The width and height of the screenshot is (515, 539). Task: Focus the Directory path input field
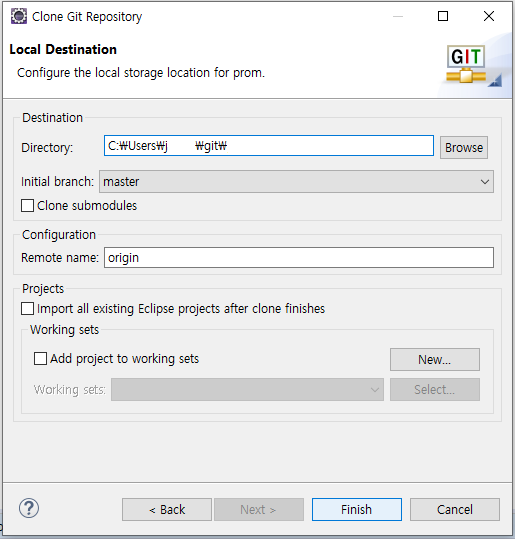(269, 146)
